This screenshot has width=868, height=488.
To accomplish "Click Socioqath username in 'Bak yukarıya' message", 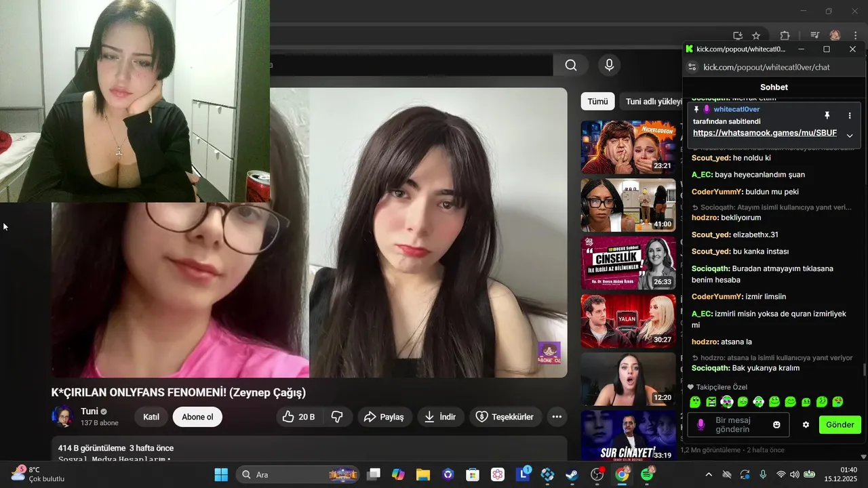I will pos(711,368).
